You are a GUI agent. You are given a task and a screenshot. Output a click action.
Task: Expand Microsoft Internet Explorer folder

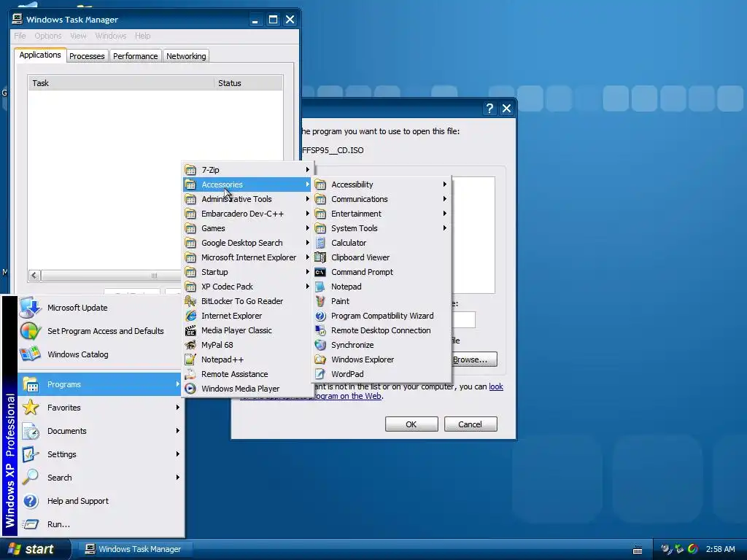pyautogui.click(x=247, y=257)
